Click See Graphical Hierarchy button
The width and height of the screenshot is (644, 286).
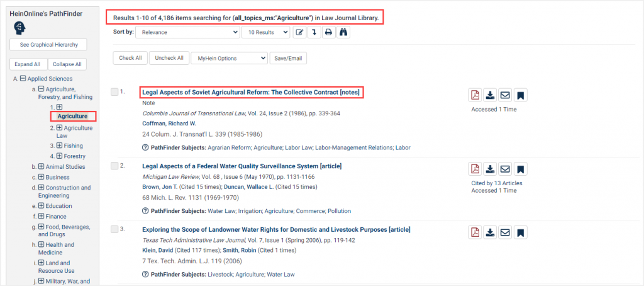[49, 45]
